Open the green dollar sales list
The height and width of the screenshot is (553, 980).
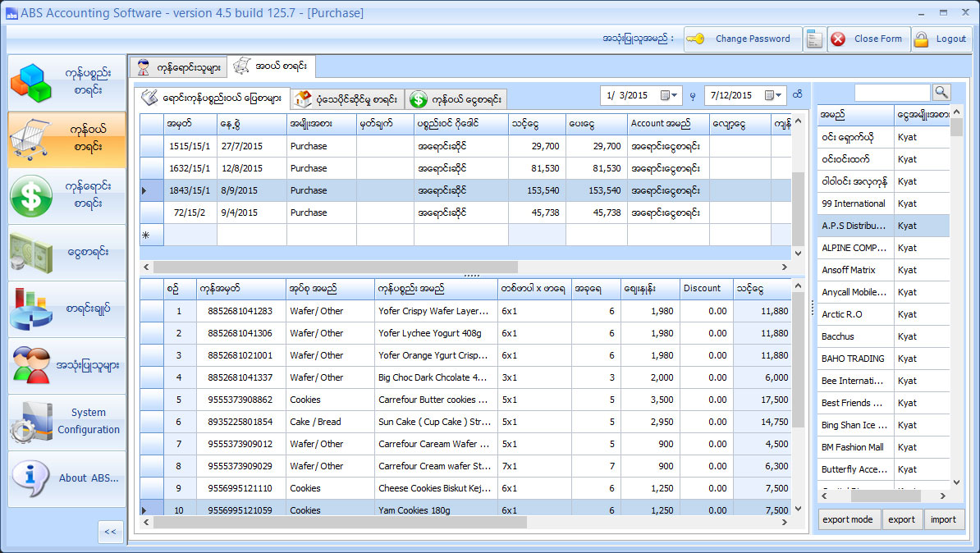(67, 197)
